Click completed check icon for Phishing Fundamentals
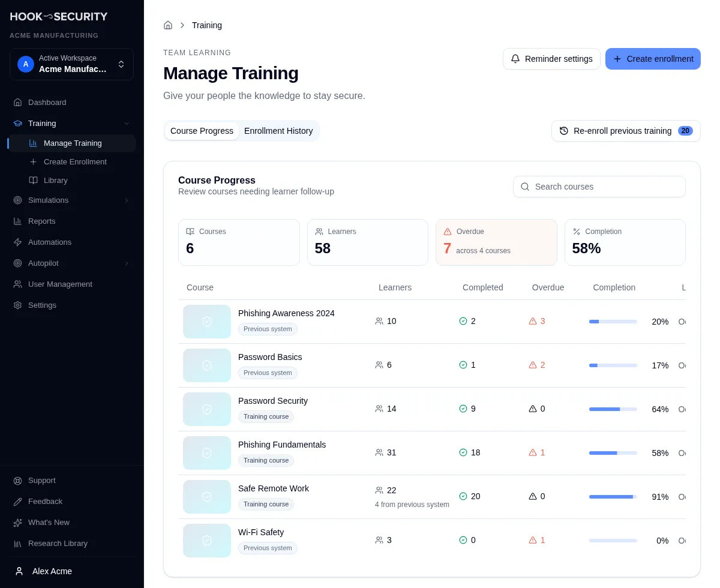The height and width of the screenshot is (588, 720). (463, 452)
